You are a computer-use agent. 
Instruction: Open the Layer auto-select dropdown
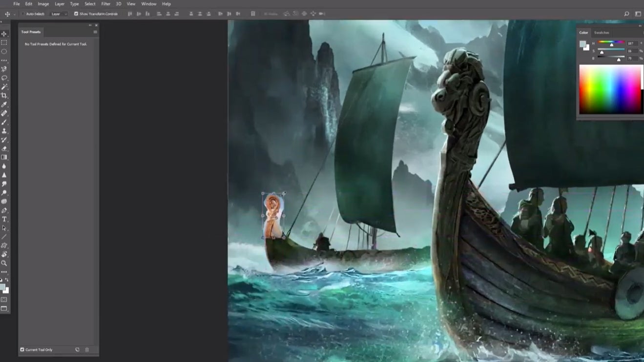click(x=59, y=14)
